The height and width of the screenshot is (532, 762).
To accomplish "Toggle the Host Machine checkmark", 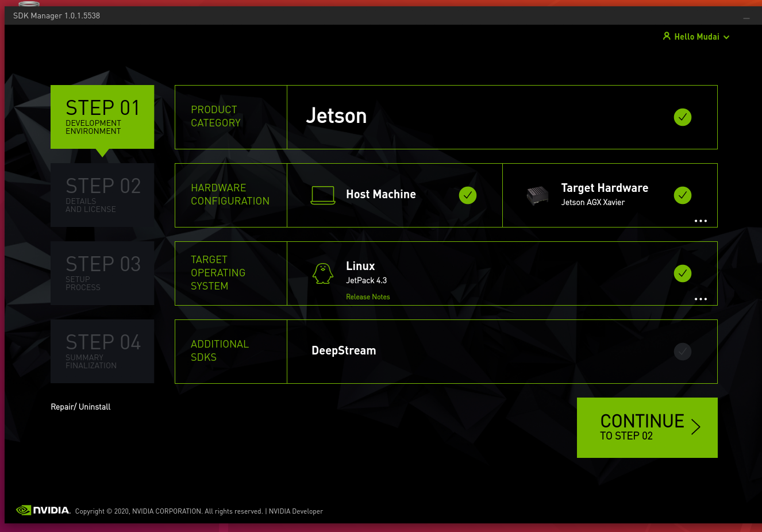I will click(468, 195).
